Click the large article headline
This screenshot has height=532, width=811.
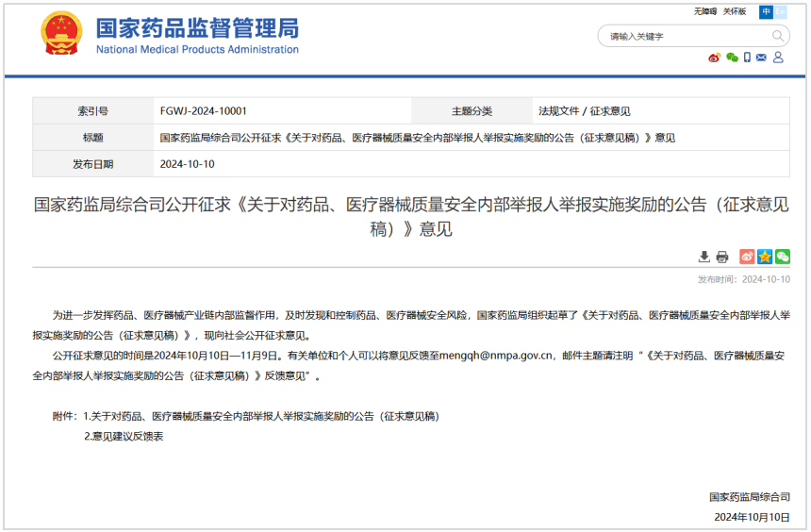(x=411, y=216)
